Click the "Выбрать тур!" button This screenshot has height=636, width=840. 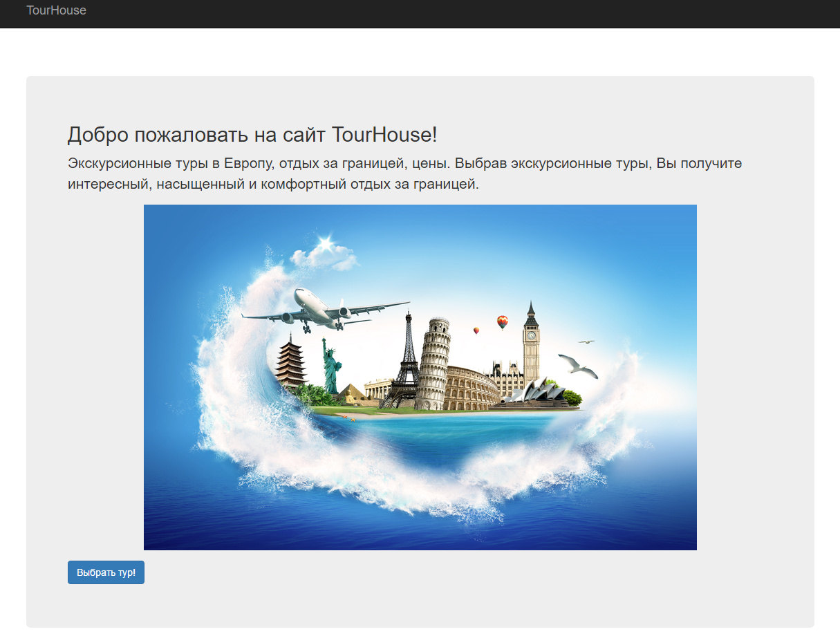pos(106,572)
